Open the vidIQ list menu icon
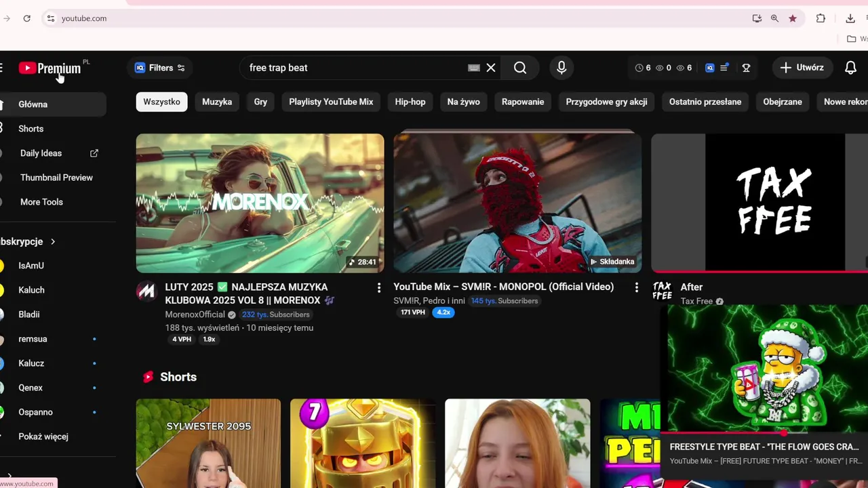868x488 pixels. click(724, 68)
